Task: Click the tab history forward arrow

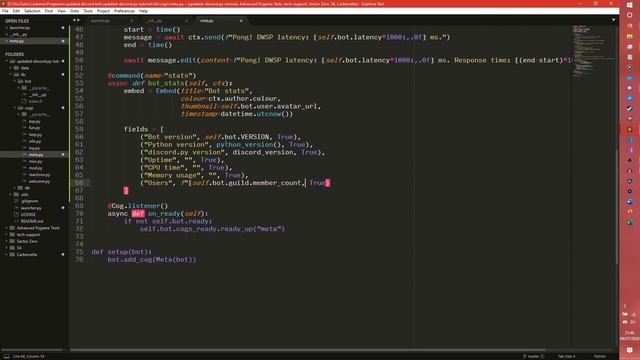Action: click(x=78, y=20)
